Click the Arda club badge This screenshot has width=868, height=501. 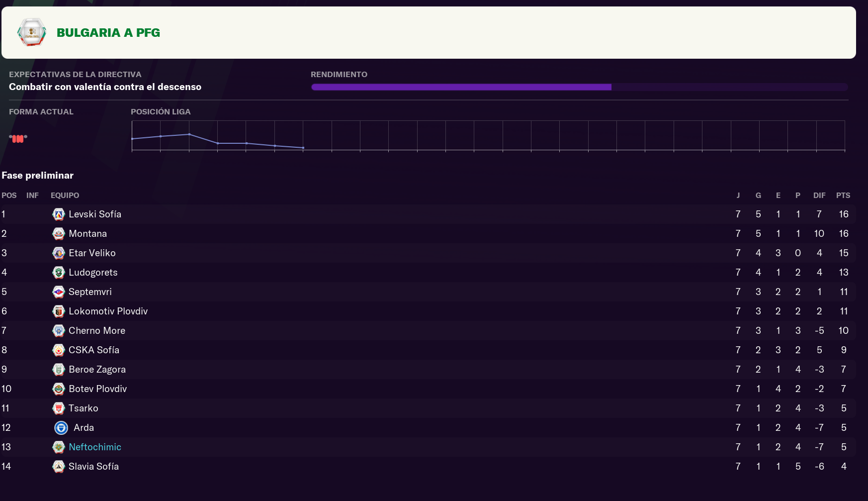[x=61, y=428]
